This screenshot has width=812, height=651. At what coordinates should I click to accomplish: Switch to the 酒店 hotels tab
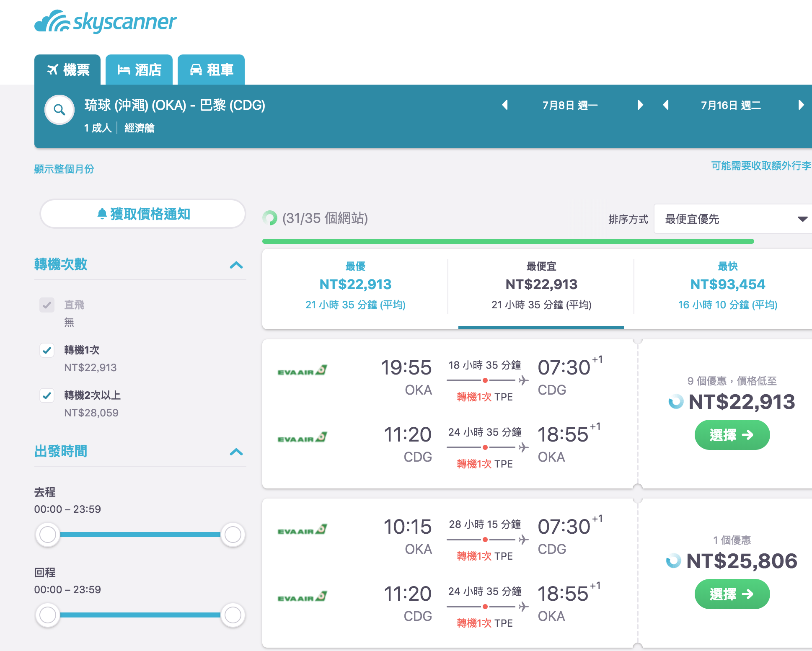pyautogui.click(x=139, y=70)
